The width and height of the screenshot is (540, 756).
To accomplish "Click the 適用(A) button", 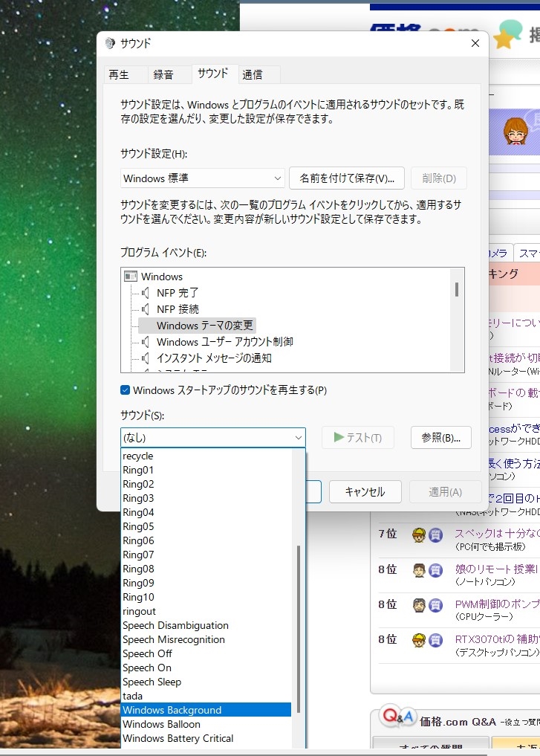I will click(445, 492).
